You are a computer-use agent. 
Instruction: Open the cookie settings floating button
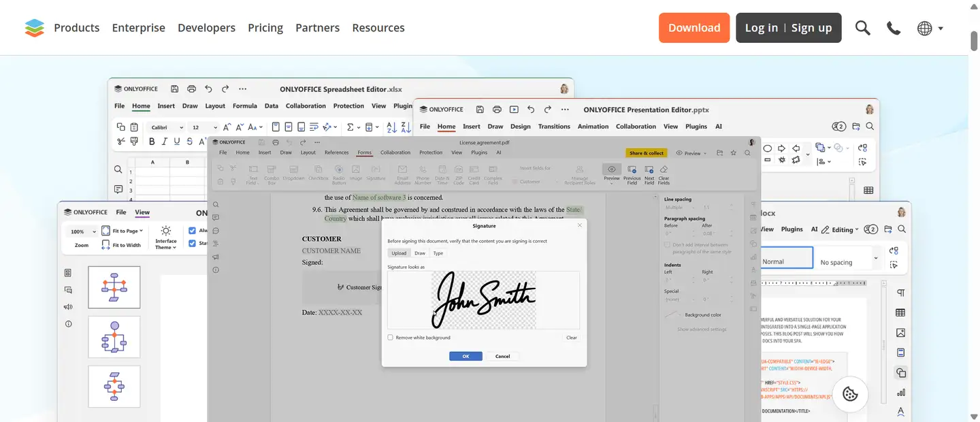tap(850, 394)
